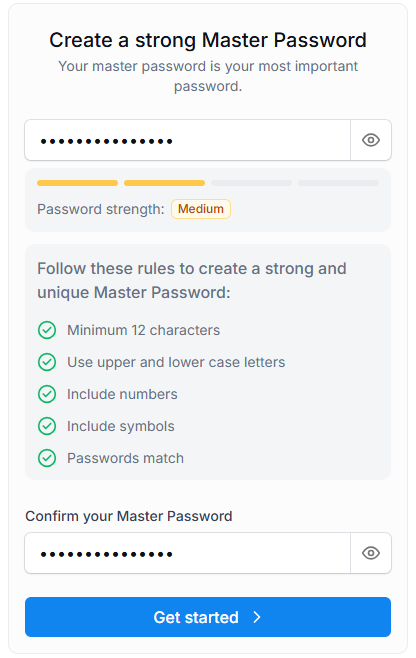Click the last gray strength bar segment

coord(338,183)
